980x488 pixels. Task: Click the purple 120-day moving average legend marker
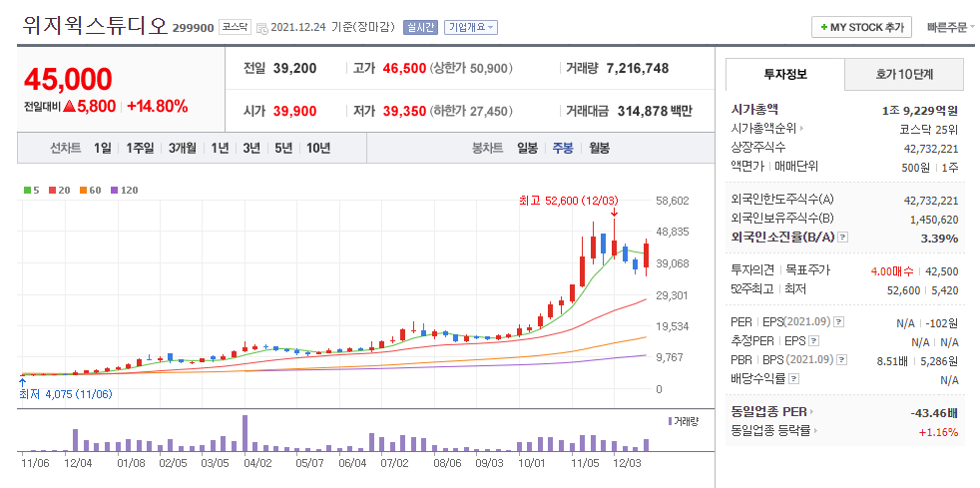(x=114, y=190)
